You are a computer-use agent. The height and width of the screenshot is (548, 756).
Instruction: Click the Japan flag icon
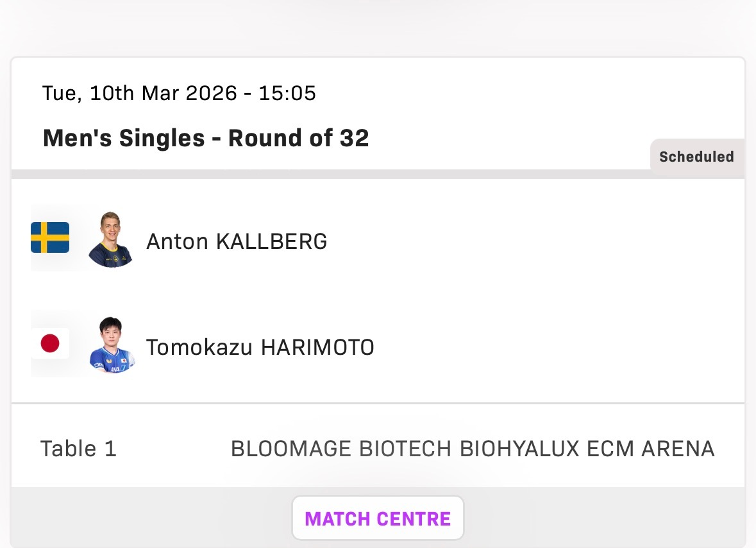tap(50, 344)
